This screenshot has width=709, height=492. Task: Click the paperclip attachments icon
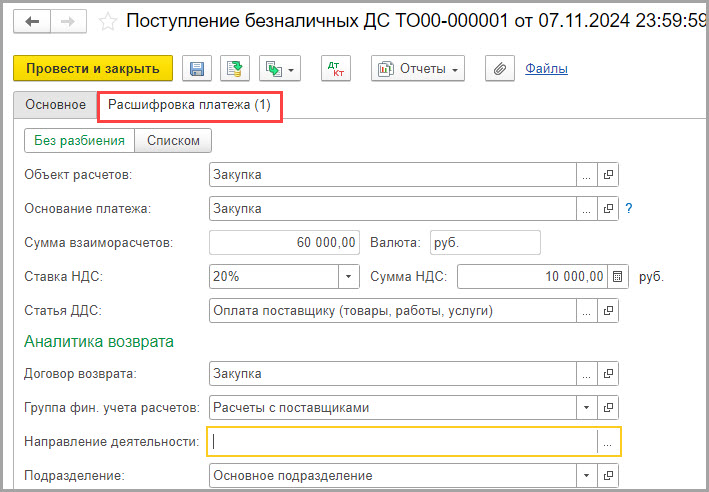pos(500,69)
